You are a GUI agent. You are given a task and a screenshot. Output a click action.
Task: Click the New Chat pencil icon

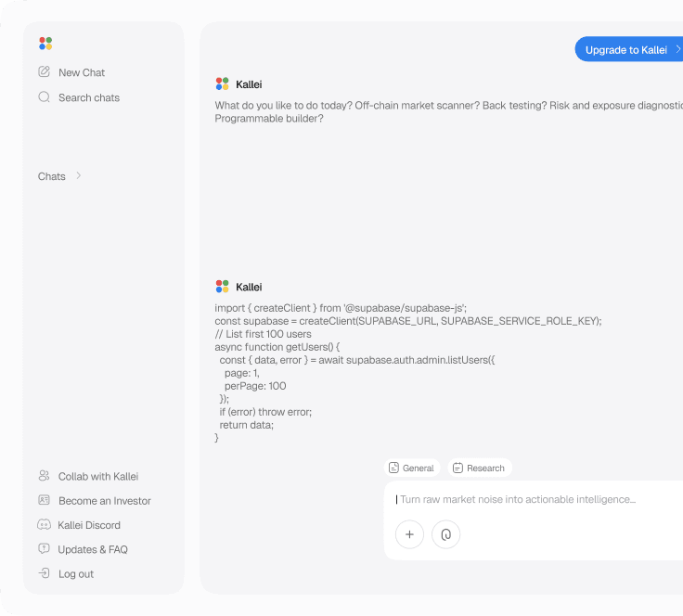(44, 71)
